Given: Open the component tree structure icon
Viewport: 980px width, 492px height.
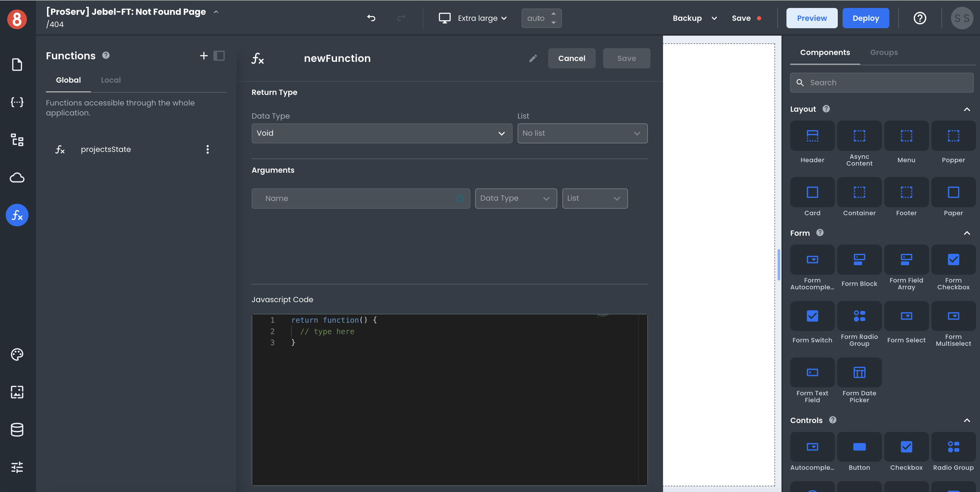Looking at the screenshot, I should pyautogui.click(x=17, y=140).
